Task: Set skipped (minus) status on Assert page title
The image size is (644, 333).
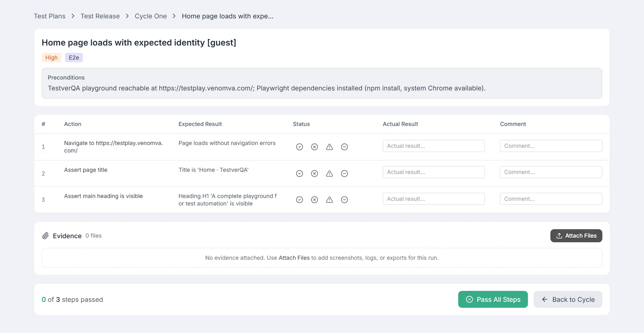Action: 344,174
